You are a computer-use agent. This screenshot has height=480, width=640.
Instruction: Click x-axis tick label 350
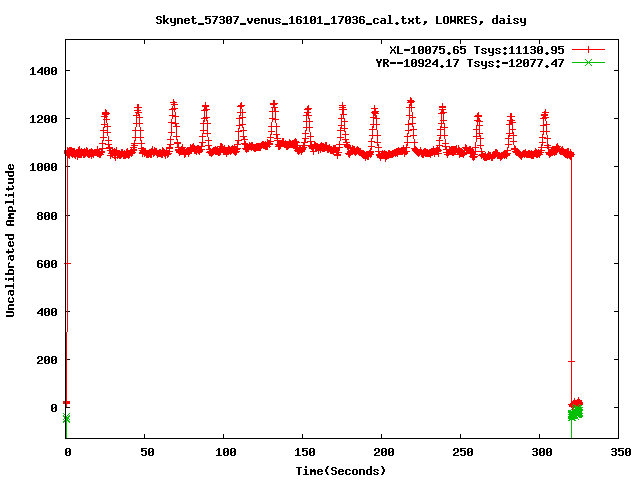pos(621,452)
